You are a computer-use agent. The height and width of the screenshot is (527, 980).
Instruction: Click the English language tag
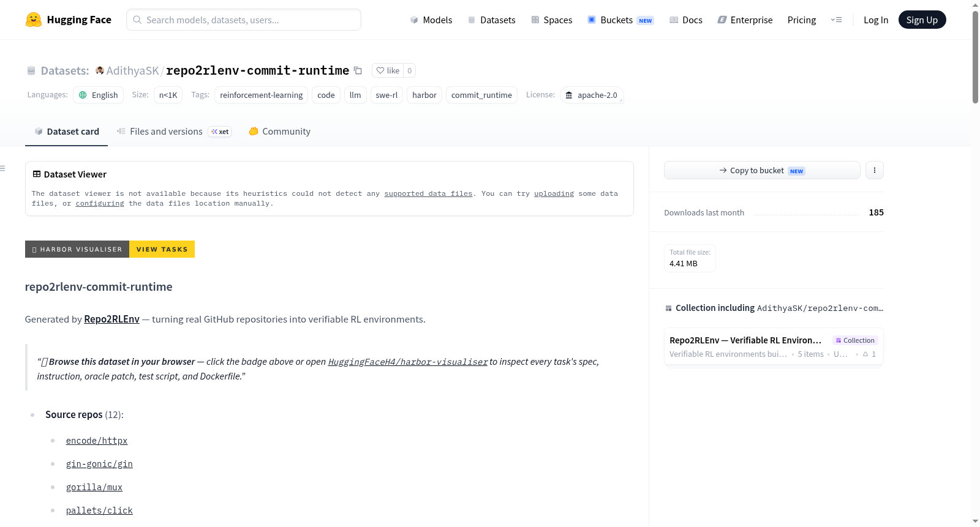click(99, 95)
